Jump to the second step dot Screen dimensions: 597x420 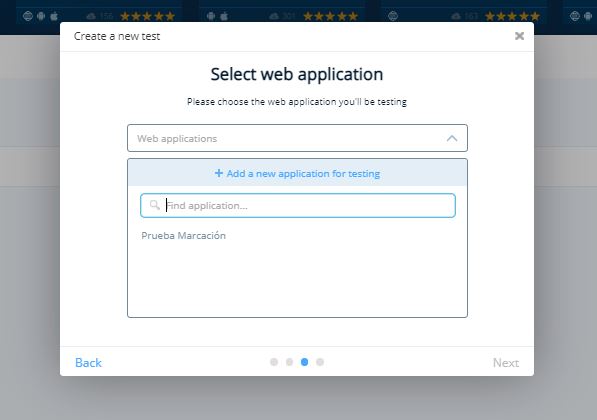(x=289, y=362)
